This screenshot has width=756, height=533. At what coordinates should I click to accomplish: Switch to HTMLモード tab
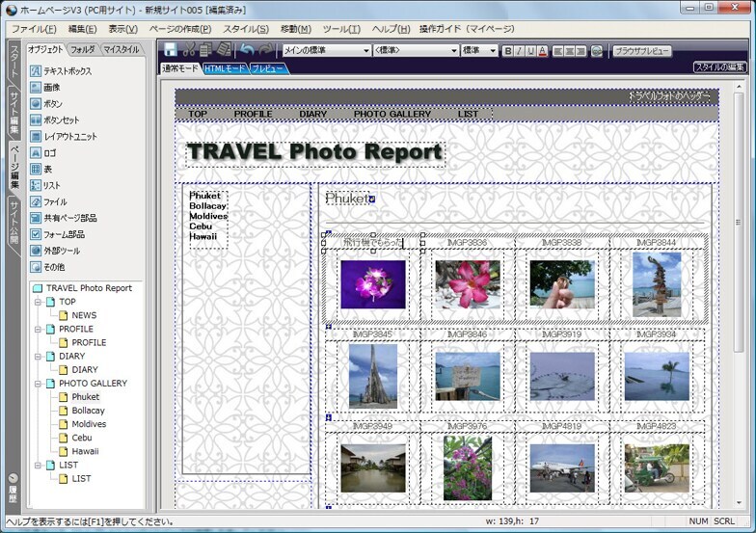click(225, 69)
